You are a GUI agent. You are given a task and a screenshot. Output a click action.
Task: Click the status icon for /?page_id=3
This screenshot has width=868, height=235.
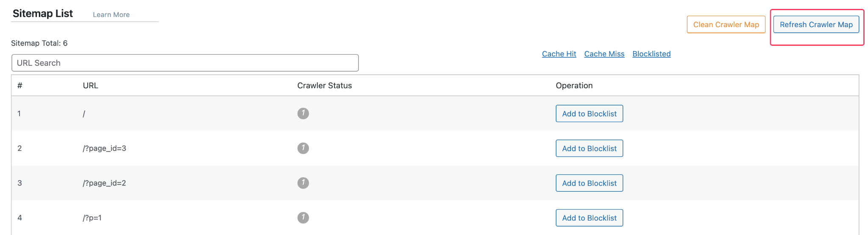[x=303, y=148]
